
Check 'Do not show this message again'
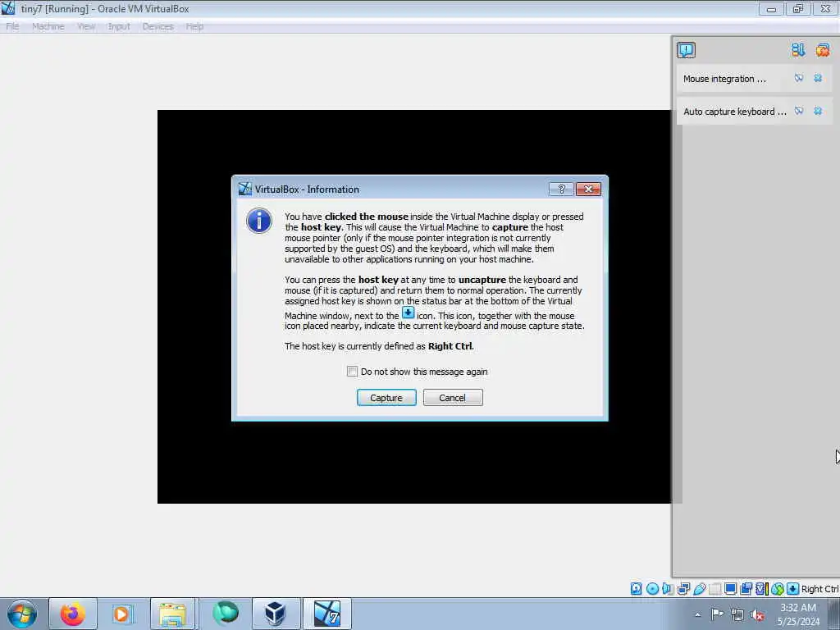point(352,372)
